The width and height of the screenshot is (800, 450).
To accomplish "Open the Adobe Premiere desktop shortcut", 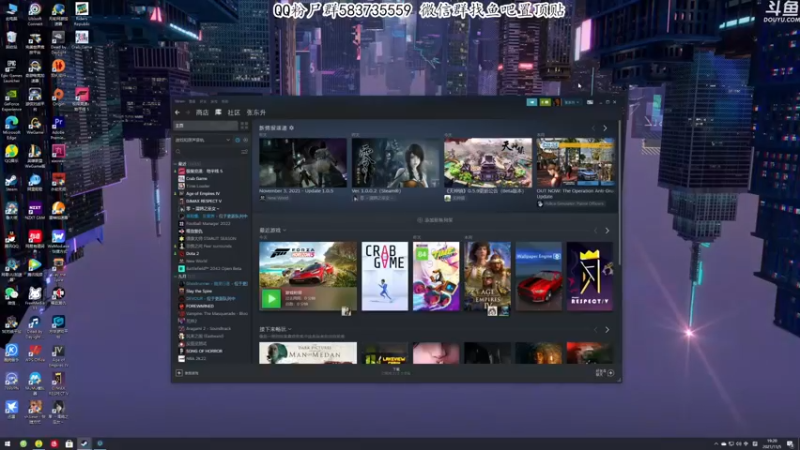I will click(58, 128).
